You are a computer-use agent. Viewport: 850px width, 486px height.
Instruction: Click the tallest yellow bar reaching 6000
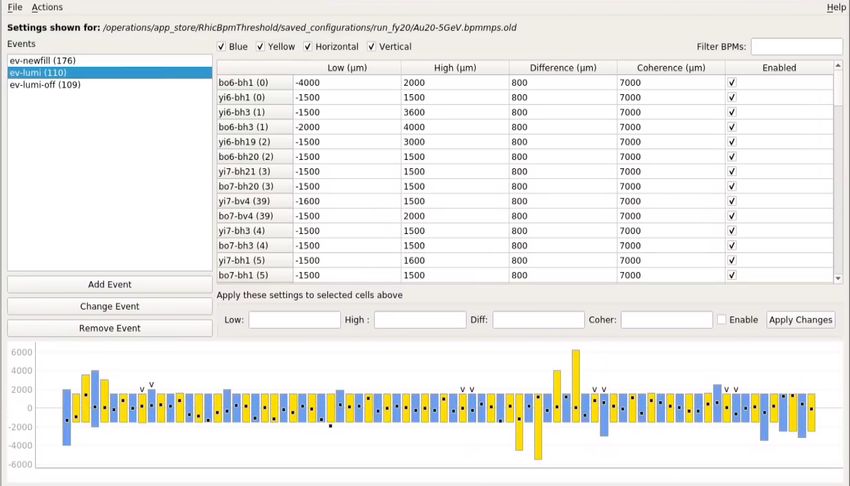(576, 386)
